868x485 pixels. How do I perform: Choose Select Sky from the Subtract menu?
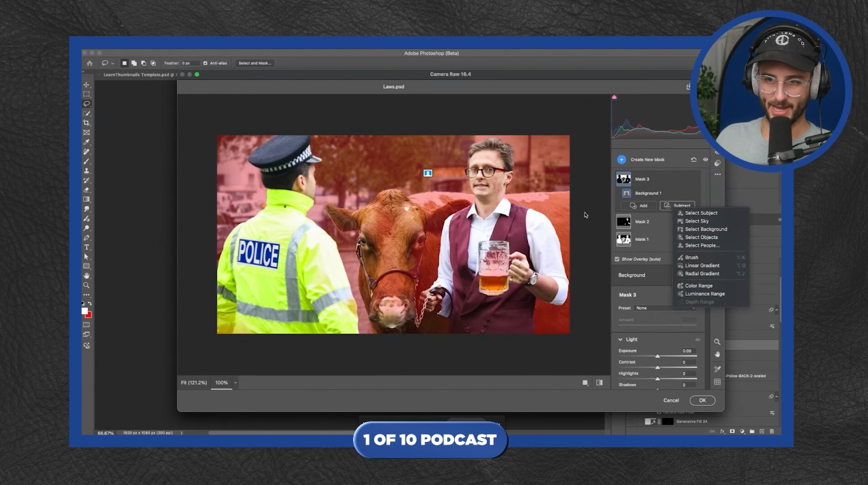pos(697,221)
